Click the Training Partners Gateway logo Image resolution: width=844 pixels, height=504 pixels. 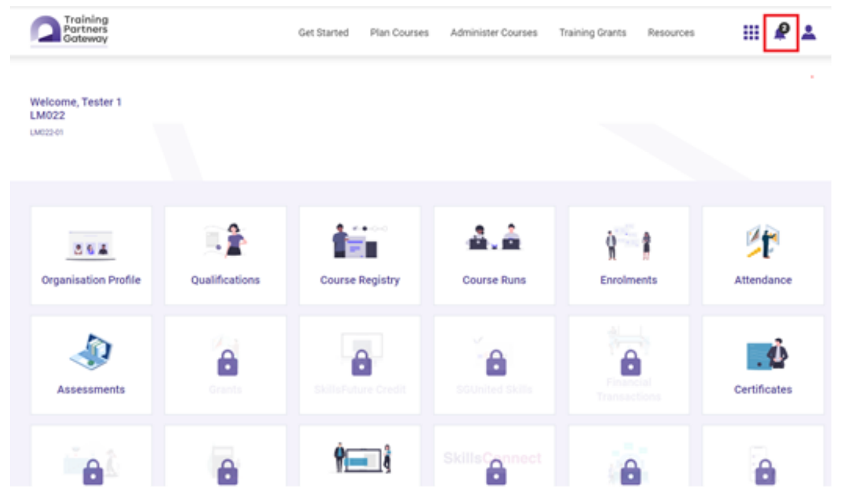point(69,30)
